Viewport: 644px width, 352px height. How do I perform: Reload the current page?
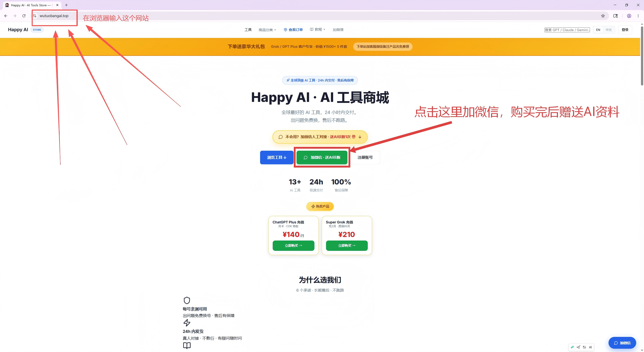[24, 16]
